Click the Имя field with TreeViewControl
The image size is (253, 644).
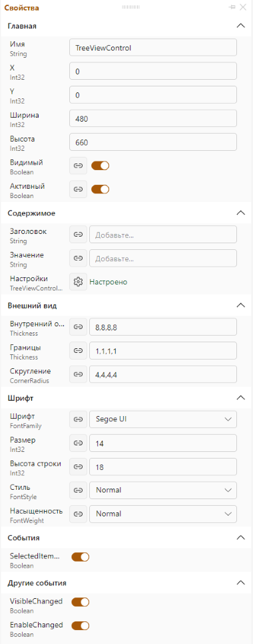click(153, 47)
